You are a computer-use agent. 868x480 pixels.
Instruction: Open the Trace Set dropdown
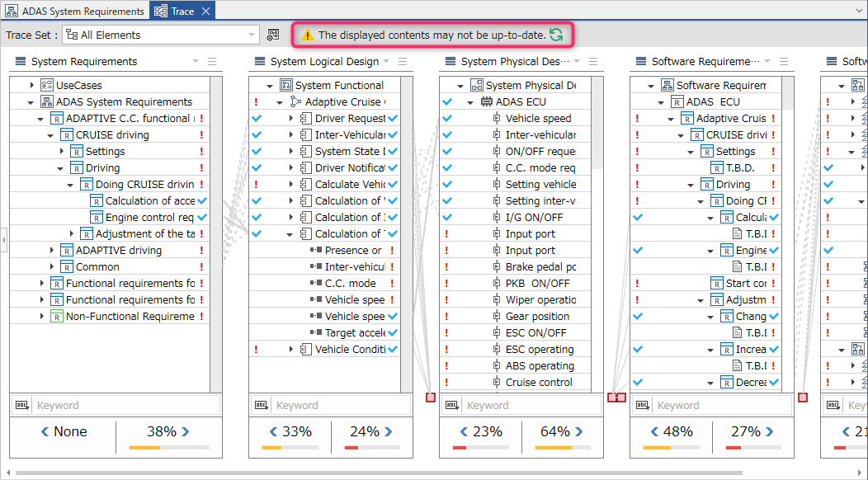point(161,35)
